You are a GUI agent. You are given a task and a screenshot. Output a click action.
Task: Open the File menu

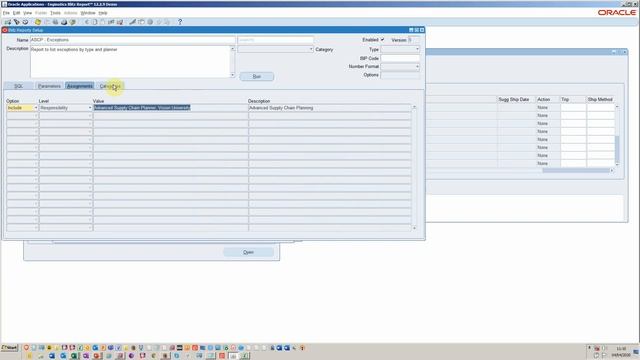(6, 13)
